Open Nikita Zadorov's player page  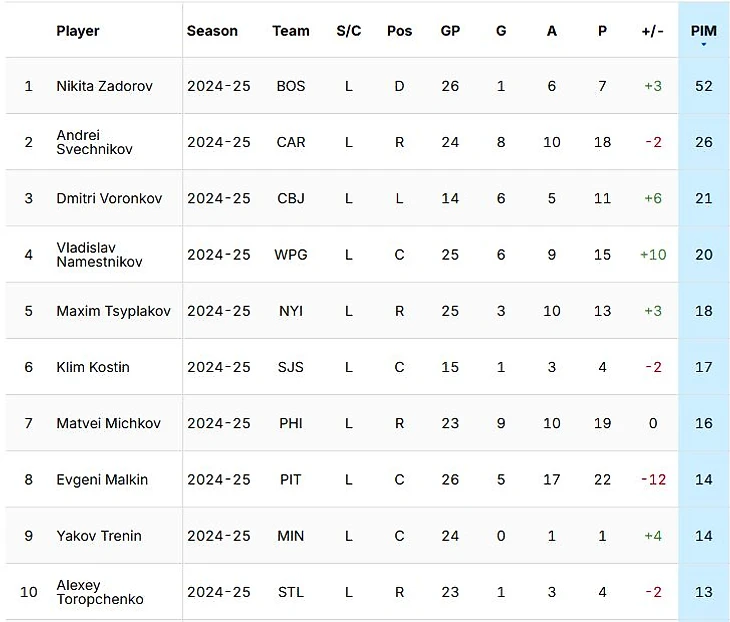click(x=104, y=86)
